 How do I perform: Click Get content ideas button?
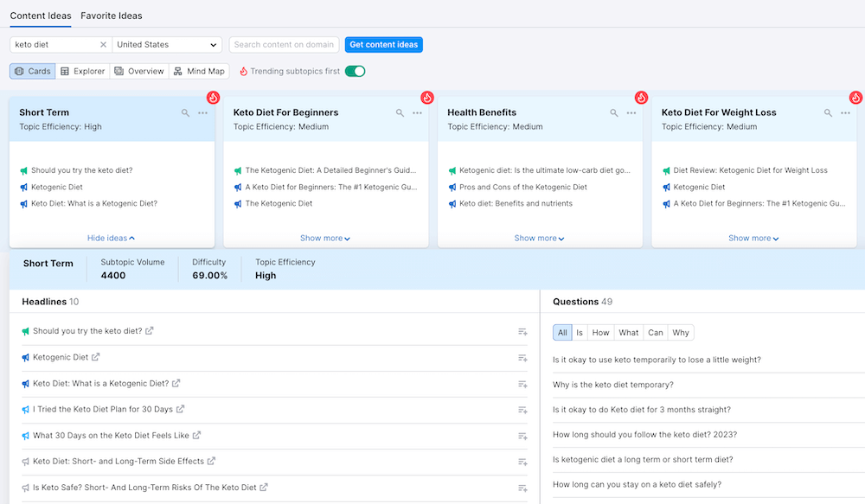tap(383, 45)
